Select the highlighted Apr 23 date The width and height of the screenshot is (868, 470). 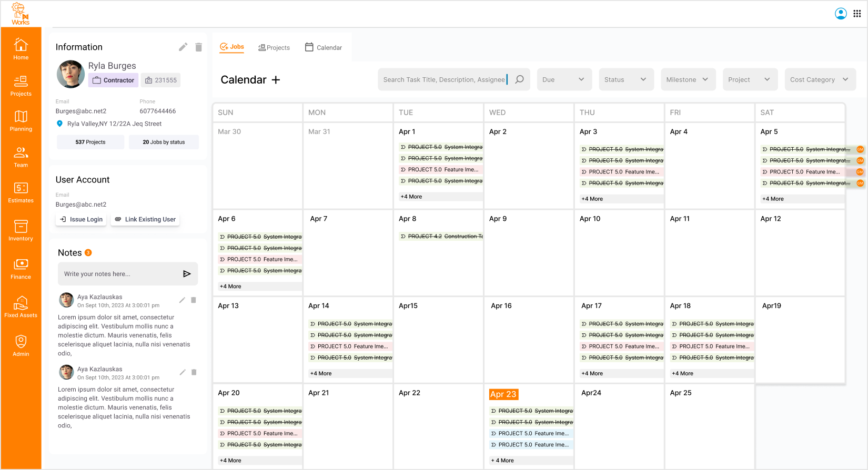[503, 394]
